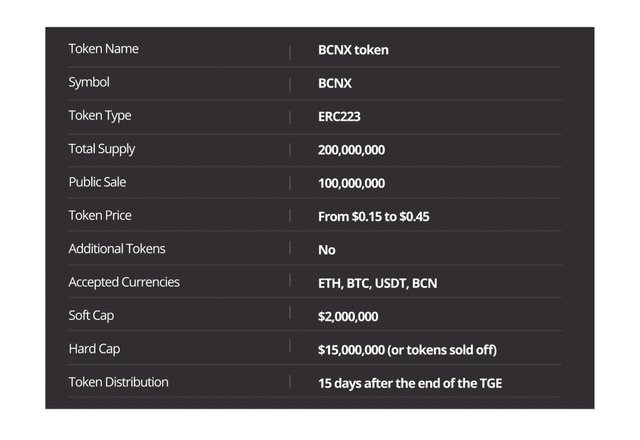640x440 pixels.
Task: Click the Token Name label
Action: coord(105,49)
